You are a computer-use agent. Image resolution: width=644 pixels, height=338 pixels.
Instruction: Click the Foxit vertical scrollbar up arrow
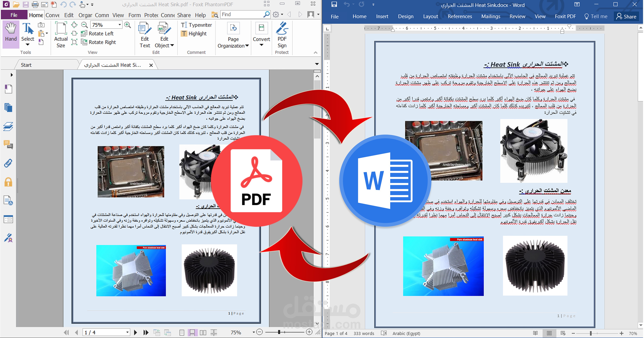317,76
